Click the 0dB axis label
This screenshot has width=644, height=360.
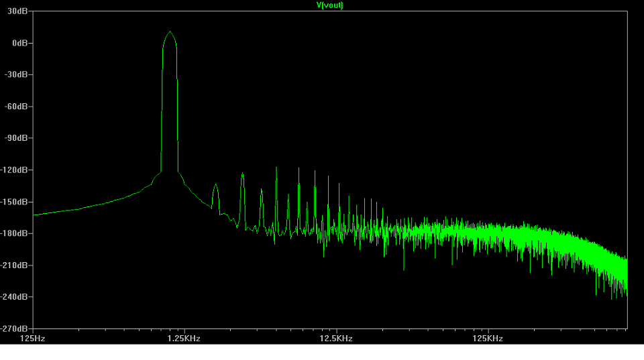[19, 43]
